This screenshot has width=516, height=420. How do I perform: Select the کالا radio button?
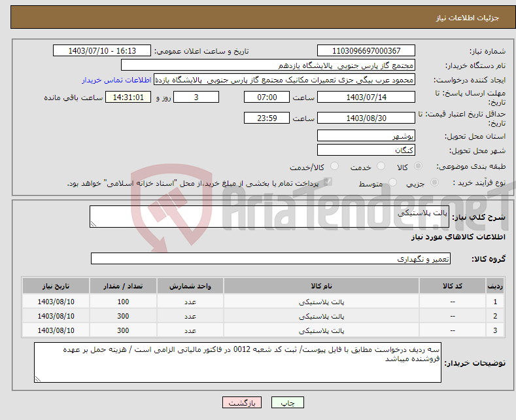pyautogui.click(x=418, y=166)
